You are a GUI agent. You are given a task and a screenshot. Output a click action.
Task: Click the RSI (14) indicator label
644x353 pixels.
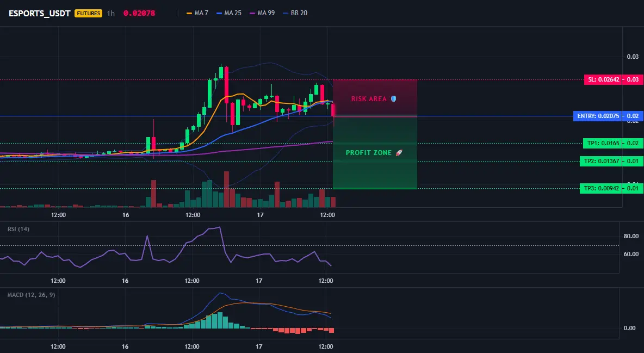[18, 229]
